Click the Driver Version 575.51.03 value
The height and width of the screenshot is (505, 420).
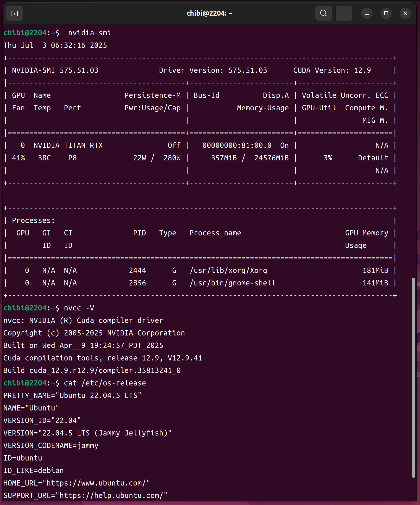pos(248,70)
